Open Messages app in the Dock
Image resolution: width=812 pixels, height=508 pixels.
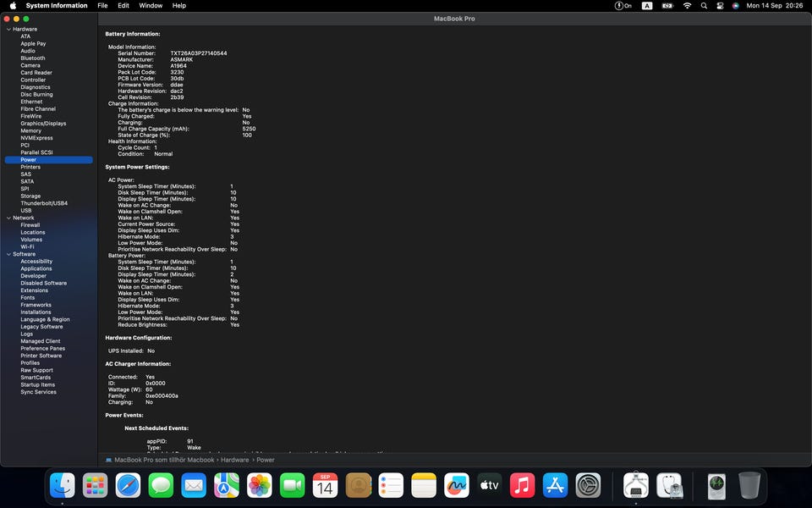(161, 486)
